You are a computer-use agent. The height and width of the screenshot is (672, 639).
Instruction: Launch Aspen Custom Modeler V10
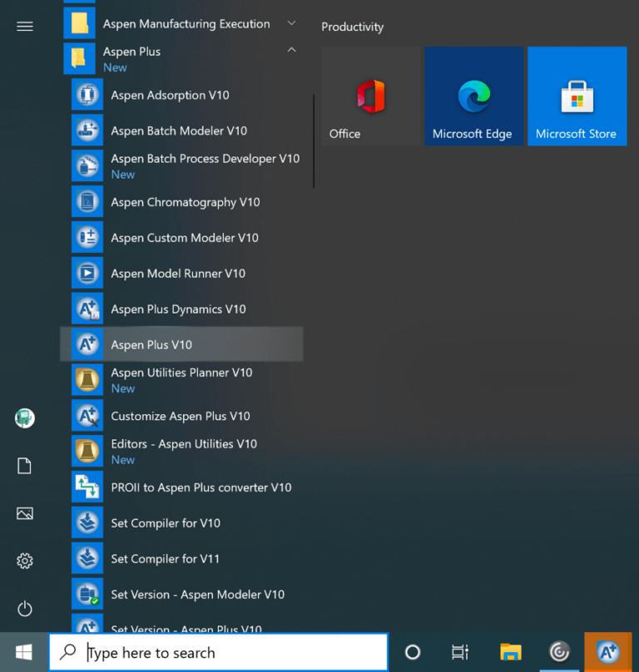point(184,238)
